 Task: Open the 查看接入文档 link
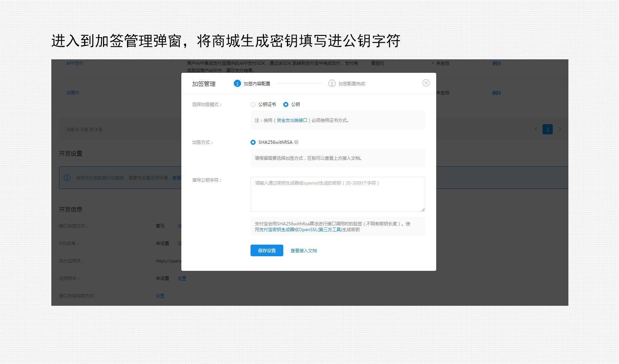click(x=304, y=251)
